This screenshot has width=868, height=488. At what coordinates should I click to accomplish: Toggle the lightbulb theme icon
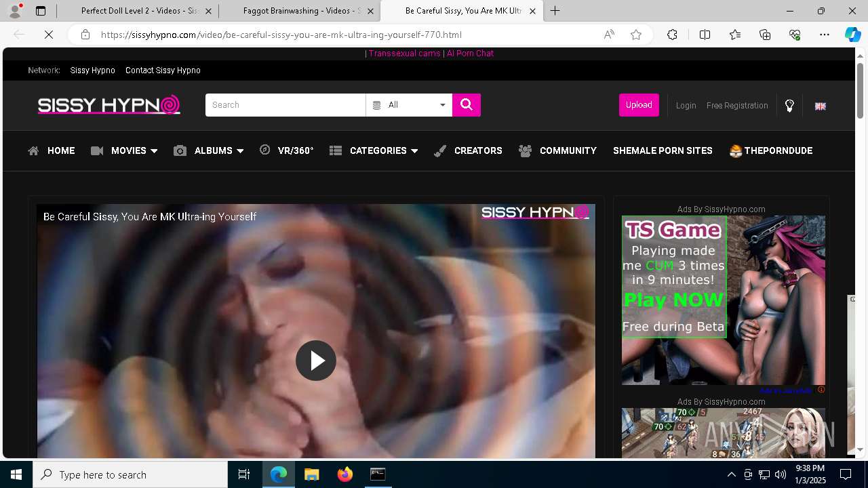tap(789, 106)
